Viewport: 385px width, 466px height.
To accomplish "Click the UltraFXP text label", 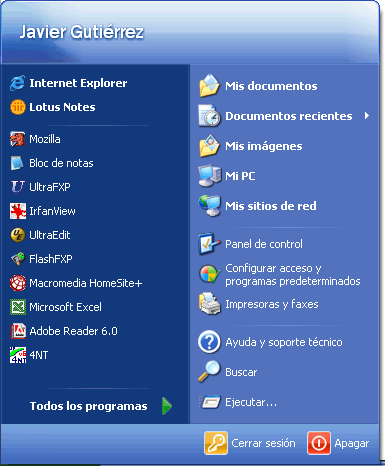I will pyautogui.click(x=50, y=187).
